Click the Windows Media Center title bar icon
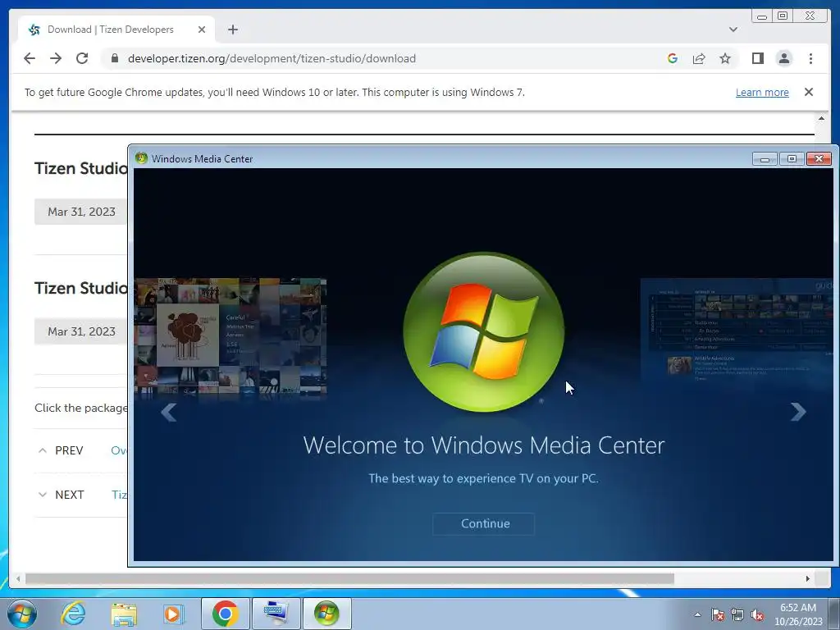This screenshot has height=630, width=840. 141,158
